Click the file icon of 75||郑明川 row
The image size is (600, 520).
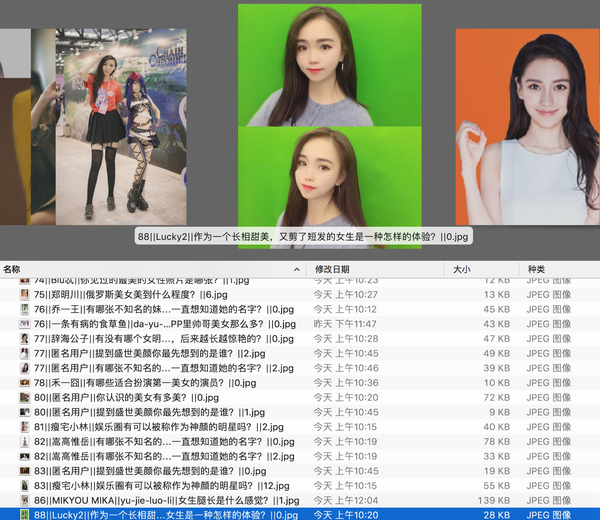point(24,295)
